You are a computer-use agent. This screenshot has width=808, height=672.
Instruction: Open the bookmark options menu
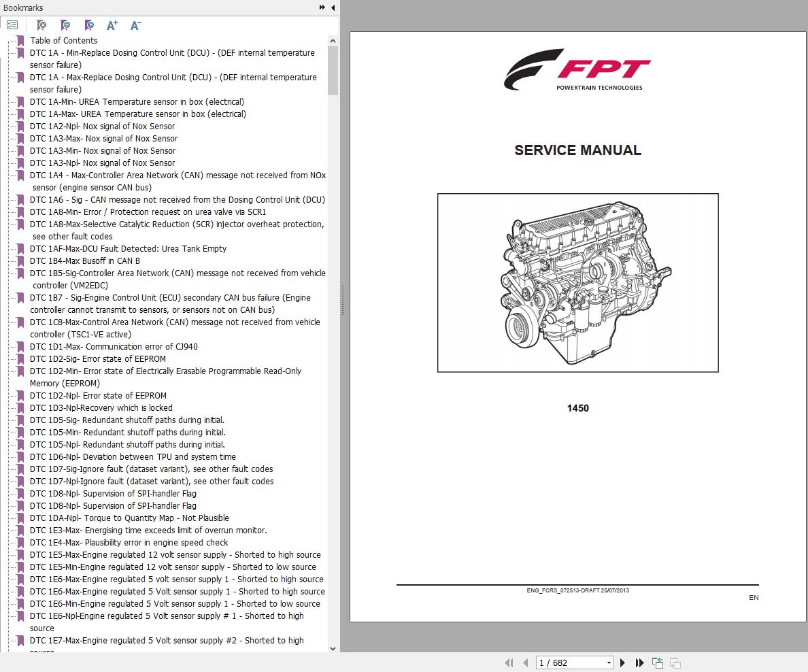coord(12,24)
